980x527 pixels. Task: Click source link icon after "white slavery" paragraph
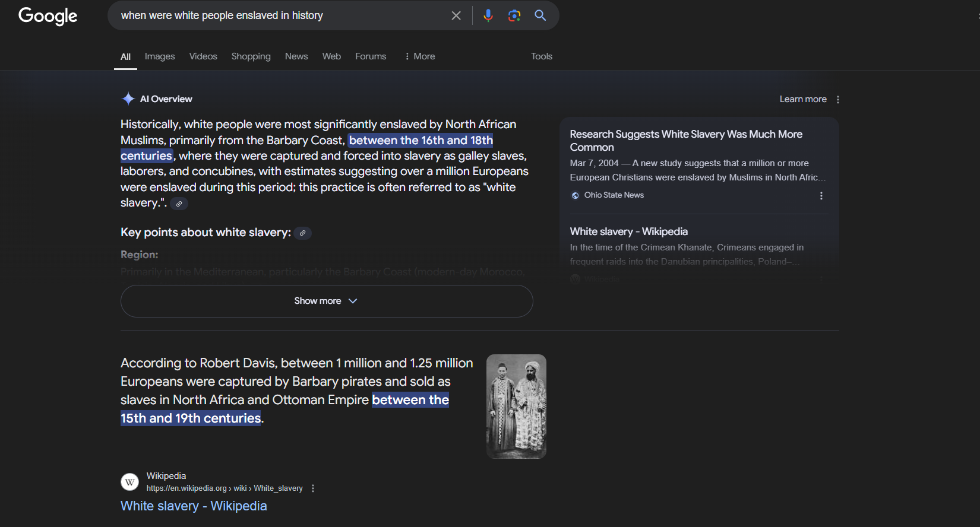(179, 204)
